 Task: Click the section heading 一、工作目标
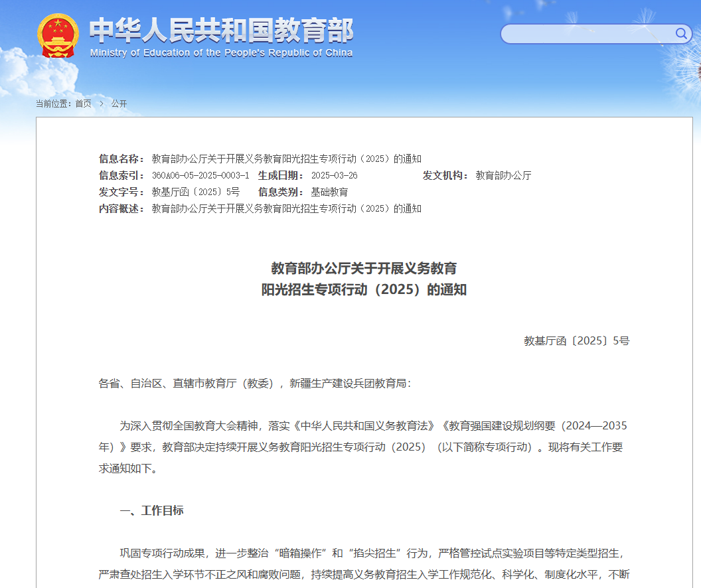153,510
